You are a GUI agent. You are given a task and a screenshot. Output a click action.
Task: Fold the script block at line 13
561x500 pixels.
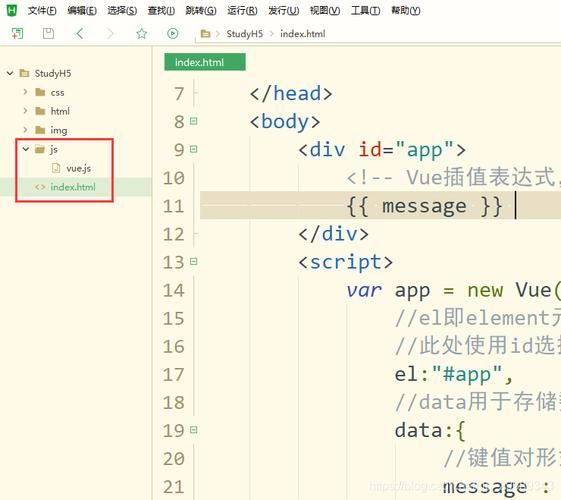click(x=194, y=261)
